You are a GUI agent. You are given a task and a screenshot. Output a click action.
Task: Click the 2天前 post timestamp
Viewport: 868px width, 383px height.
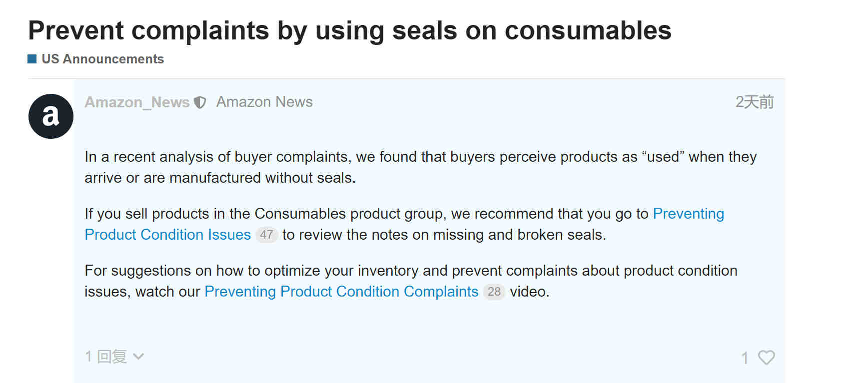(754, 102)
